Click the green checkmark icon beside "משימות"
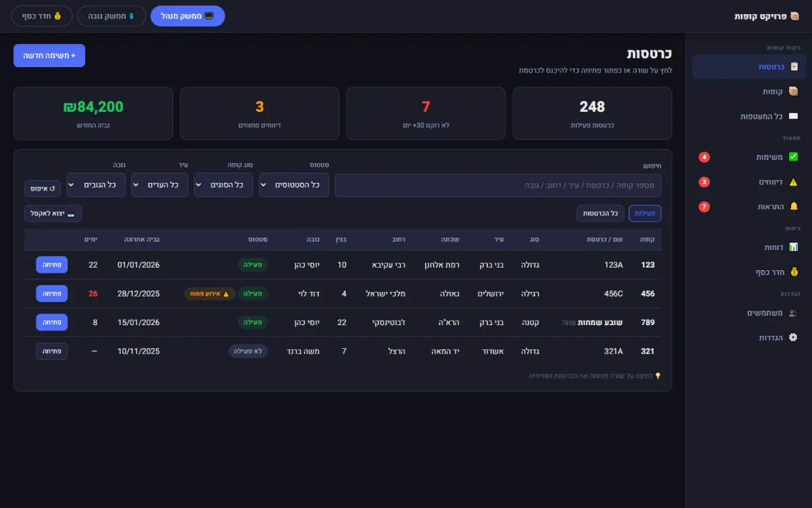 coord(794,157)
